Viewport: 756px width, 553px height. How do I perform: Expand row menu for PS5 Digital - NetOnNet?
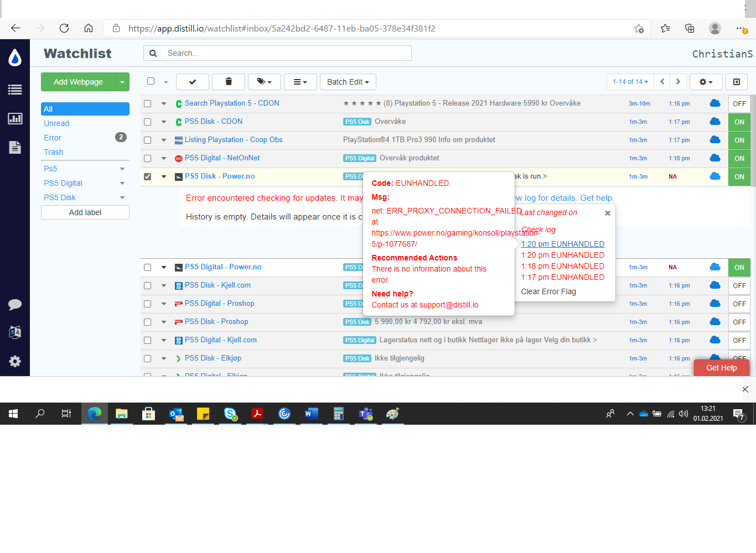pyautogui.click(x=164, y=158)
